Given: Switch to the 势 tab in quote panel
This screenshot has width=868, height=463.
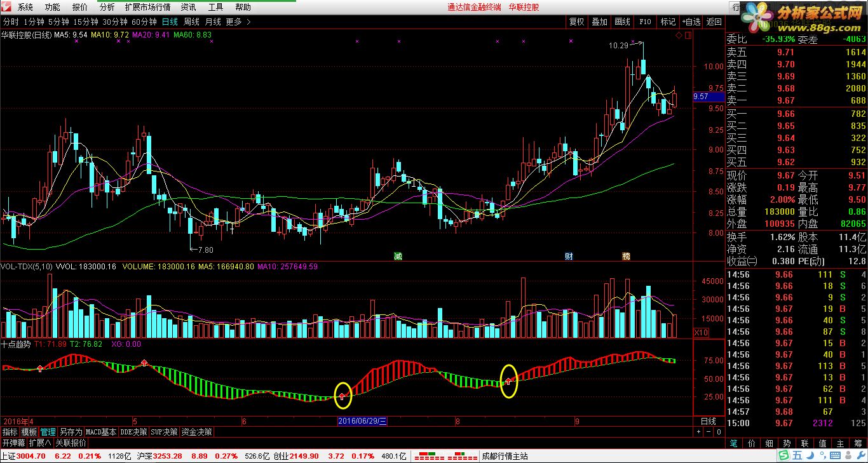Looking at the screenshot, I should pos(787,443).
